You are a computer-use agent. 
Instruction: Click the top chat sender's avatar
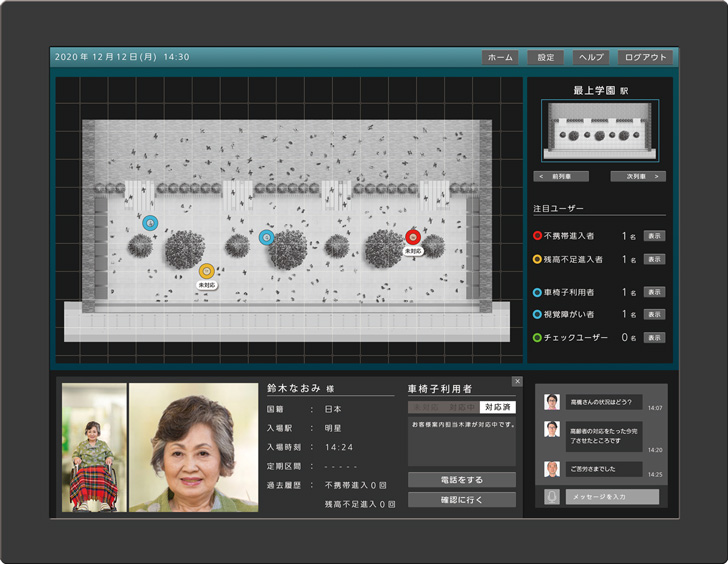551,402
